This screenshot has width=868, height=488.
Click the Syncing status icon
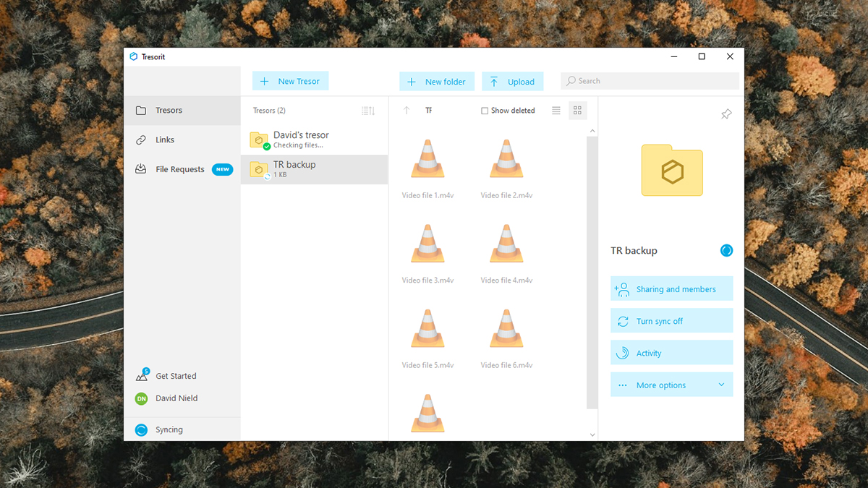(x=140, y=429)
